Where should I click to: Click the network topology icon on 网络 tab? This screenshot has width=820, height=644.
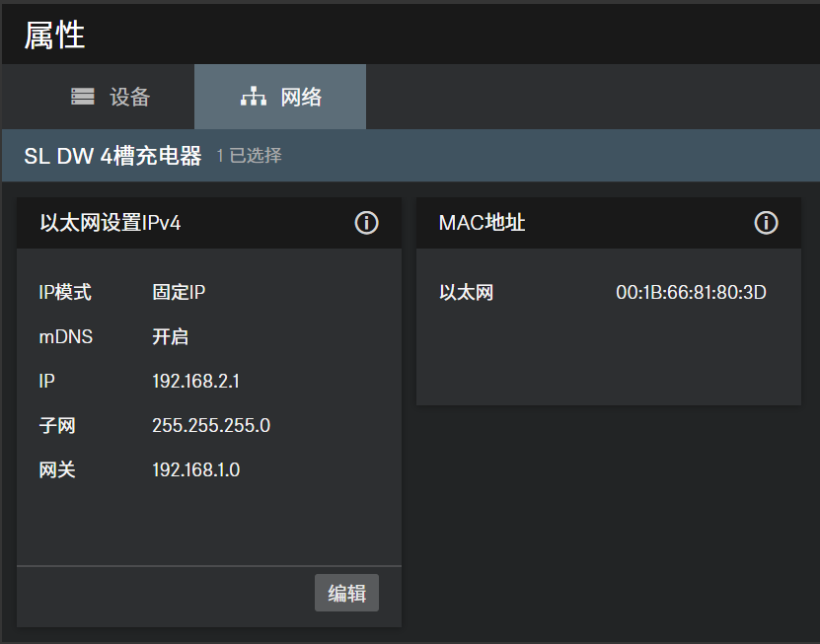coord(254,97)
